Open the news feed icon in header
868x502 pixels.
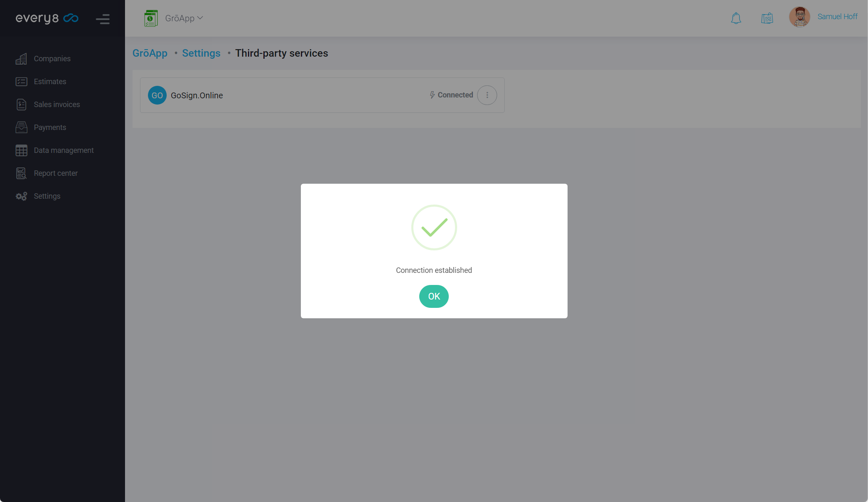pos(767,18)
